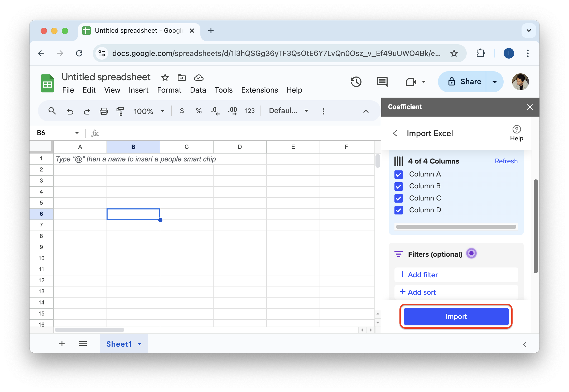The image size is (569, 392).
Task: Uncheck the Column A checkbox
Action: [x=398, y=174]
